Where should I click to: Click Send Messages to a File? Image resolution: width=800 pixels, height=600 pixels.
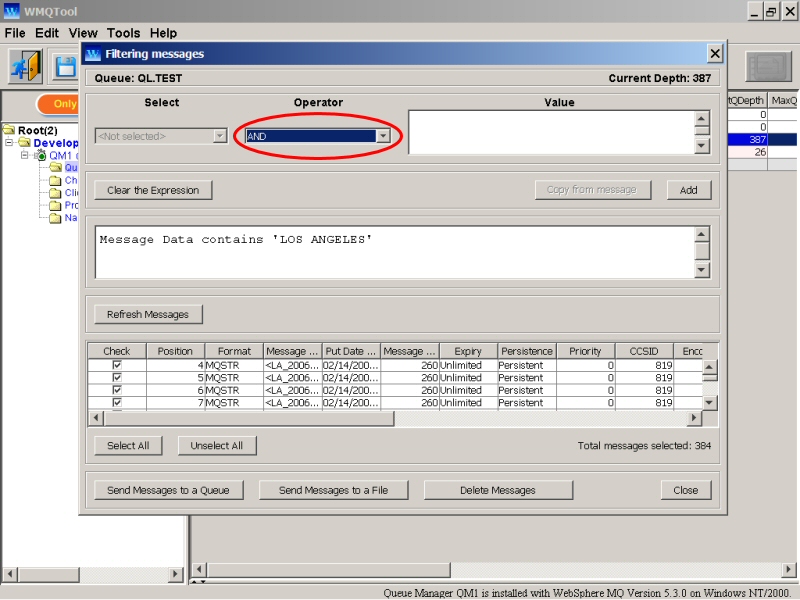pos(334,490)
